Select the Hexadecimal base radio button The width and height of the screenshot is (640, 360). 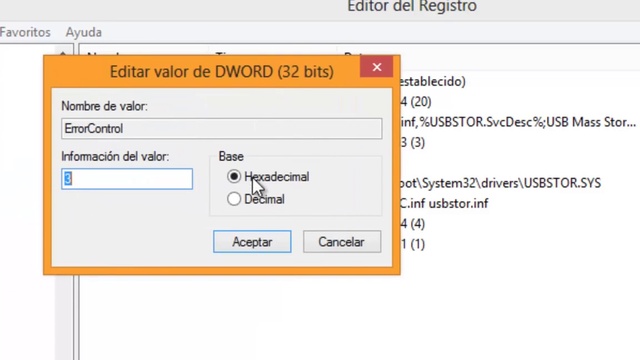pos(234,176)
